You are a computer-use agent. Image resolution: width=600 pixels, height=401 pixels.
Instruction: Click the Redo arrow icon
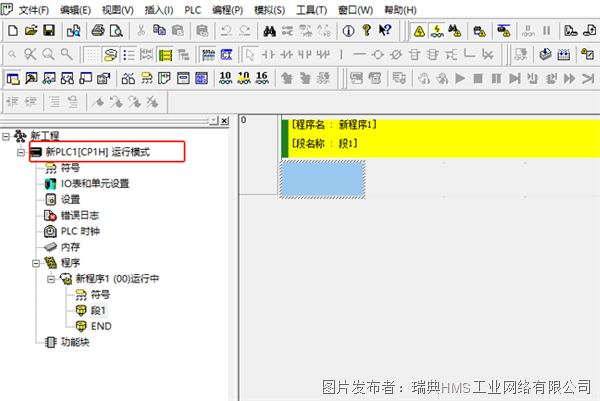pyautogui.click(x=245, y=31)
